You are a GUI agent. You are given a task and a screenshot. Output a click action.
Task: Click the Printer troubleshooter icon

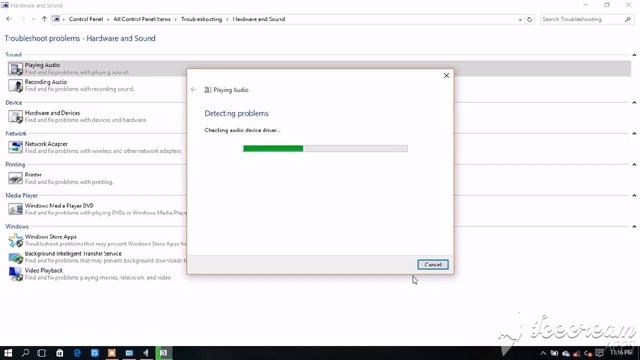click(16, 178)
